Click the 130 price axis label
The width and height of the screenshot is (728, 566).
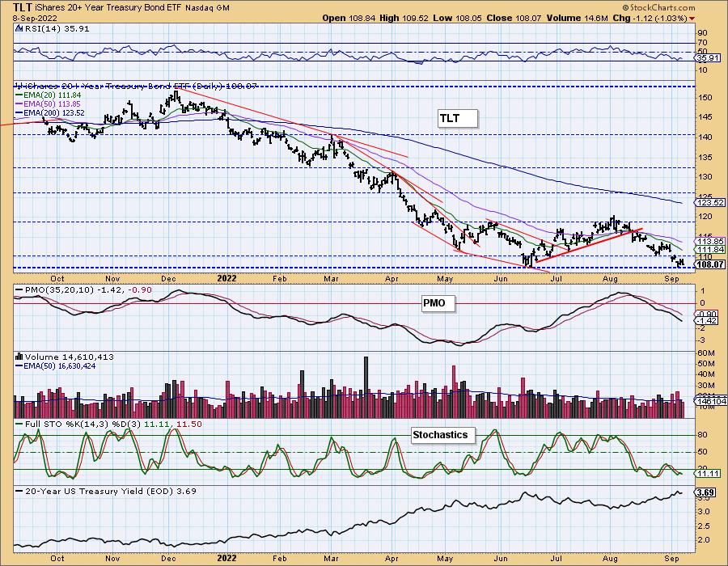pyautogui.click(x=705, y=177)
